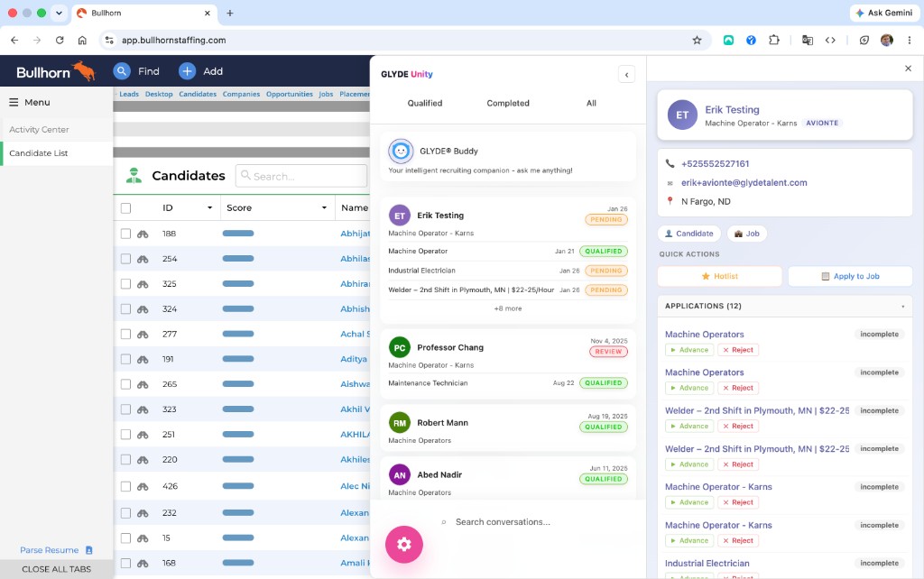This screenshot has width=924, height=579.
Task: Click the Search conversations field
Action: click(503, 522)
